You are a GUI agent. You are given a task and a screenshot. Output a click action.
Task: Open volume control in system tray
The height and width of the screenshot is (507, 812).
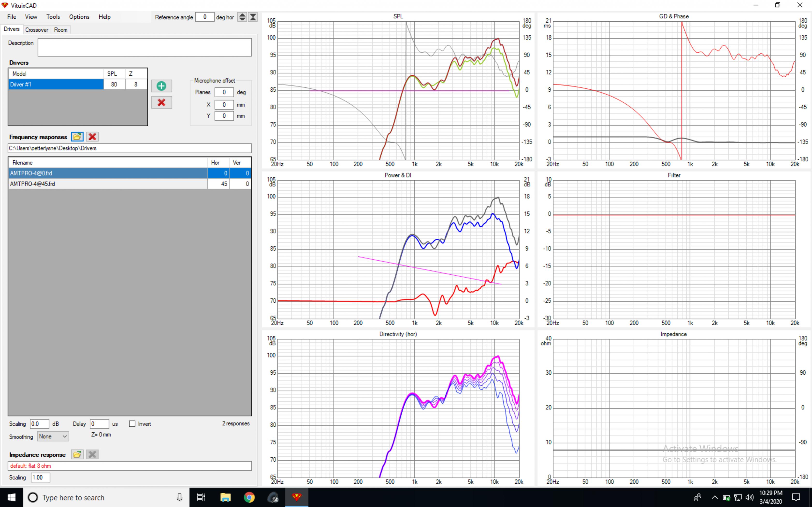[x=749, y=497]
